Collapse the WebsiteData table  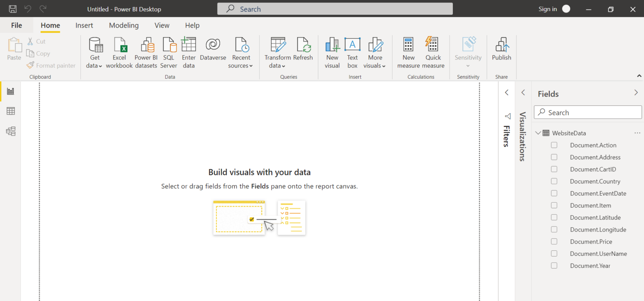538,133
